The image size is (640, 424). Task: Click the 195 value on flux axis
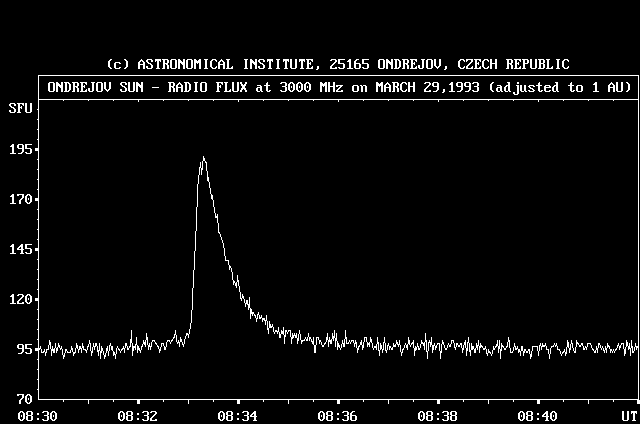point(19,149)
